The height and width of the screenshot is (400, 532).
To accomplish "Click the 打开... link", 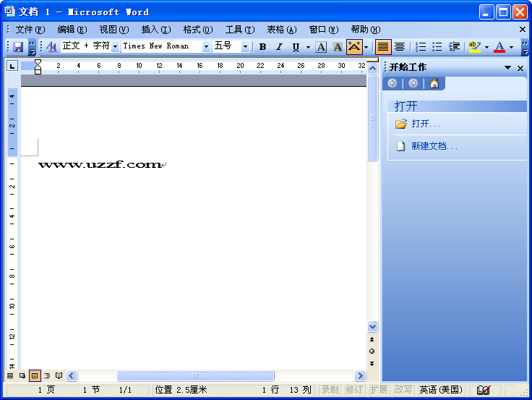I will coord(426,124).
